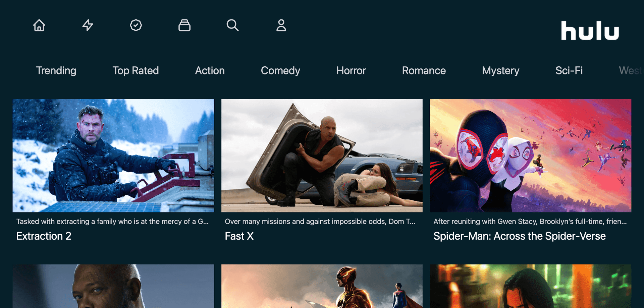The width and height of the screenshot is (644, 308).
Task: Choose the Comedy genre tab
Action: (x=280, y=71)
